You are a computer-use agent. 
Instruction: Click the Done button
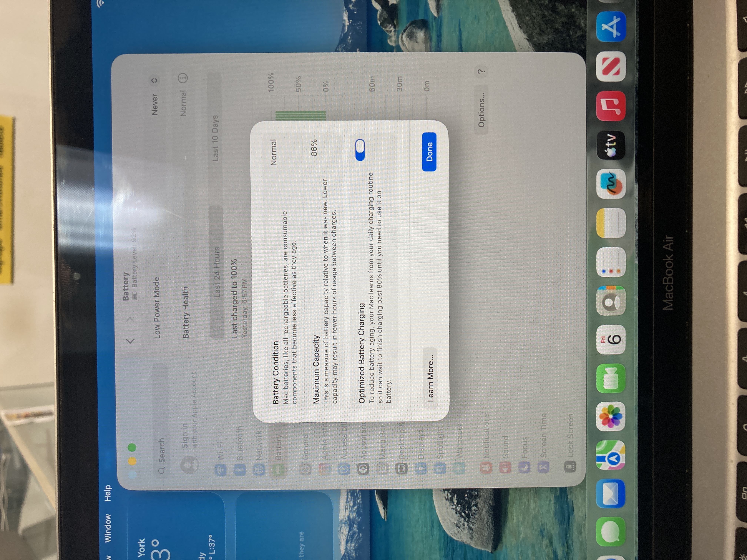(429, 151)
